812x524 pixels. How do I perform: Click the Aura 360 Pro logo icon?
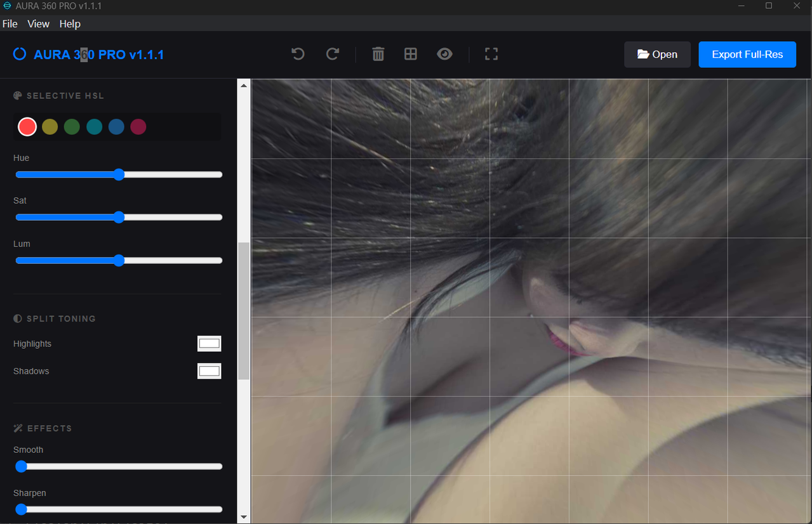pos(20,54)
